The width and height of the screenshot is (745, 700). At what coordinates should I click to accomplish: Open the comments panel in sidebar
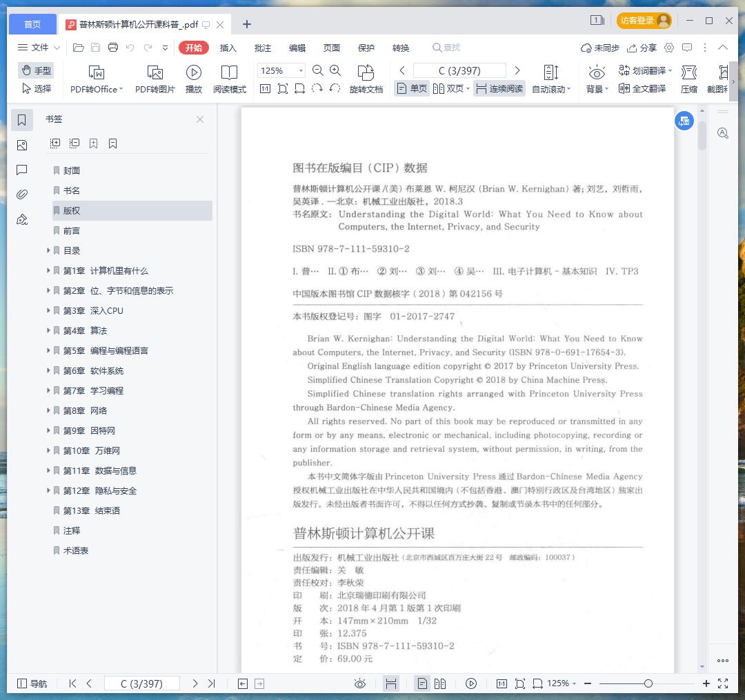pyautogui.click(x=22, y=170)
